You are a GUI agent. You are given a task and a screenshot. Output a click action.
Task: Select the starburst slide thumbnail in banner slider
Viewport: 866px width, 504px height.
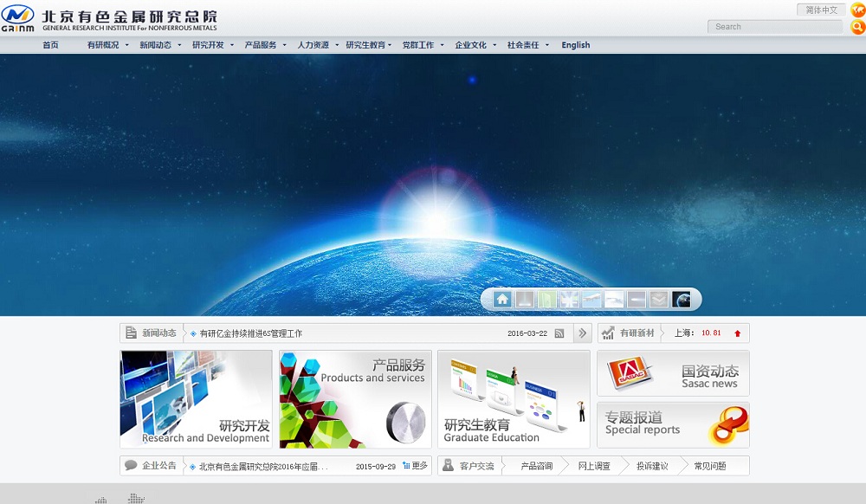pyautogui.click(x=569, y=300)
